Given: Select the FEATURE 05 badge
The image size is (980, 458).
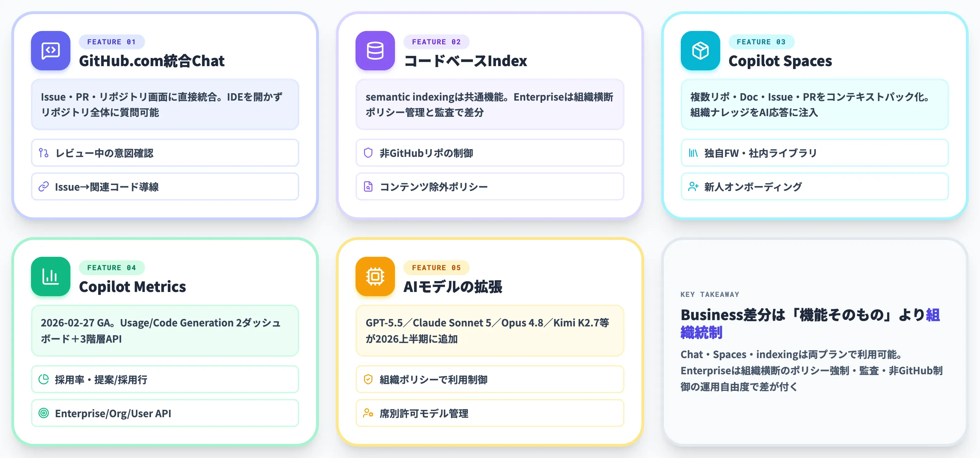Looking at the screenshot, I should coord(436,268).
